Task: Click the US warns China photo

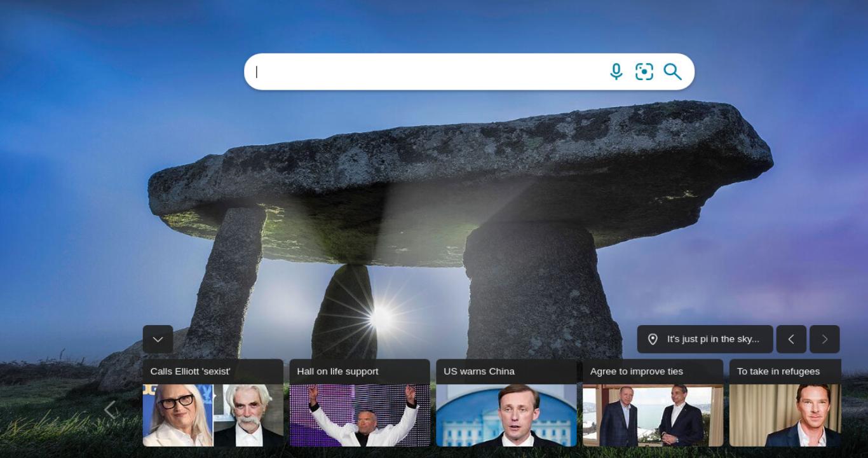Action: (506, 415)
